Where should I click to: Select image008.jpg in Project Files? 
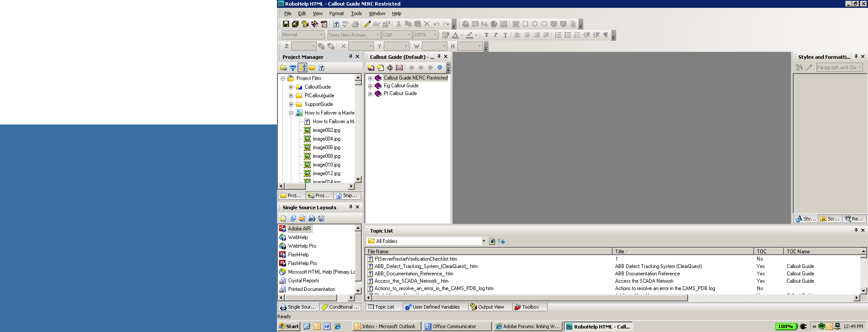click(x=326, y=156)
